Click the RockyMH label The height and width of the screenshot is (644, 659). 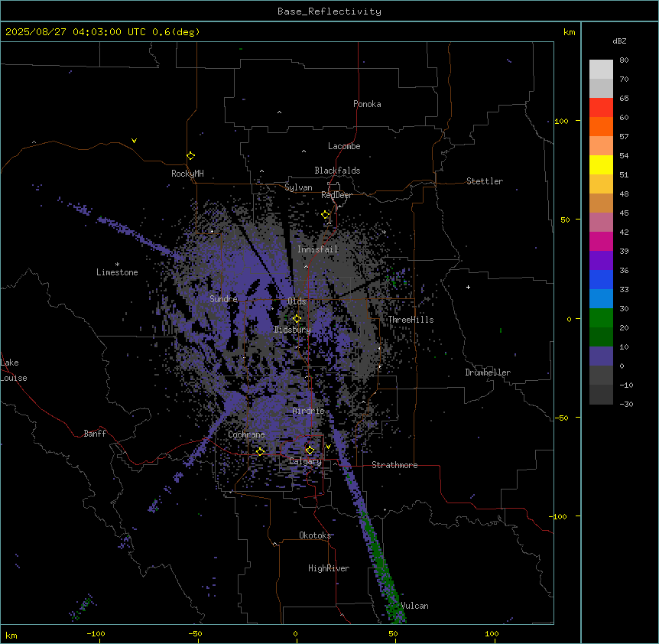pyautogui.click(x=187, y=174)
